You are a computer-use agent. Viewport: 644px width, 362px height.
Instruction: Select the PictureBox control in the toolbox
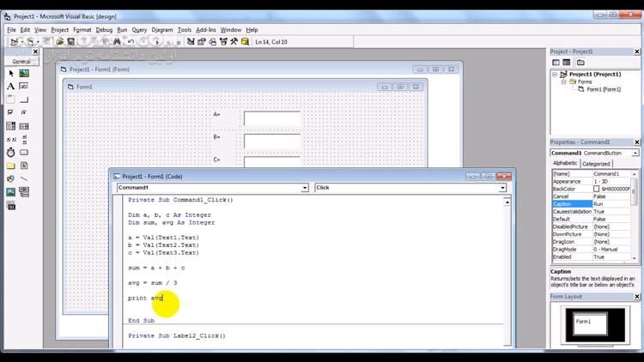24,73
